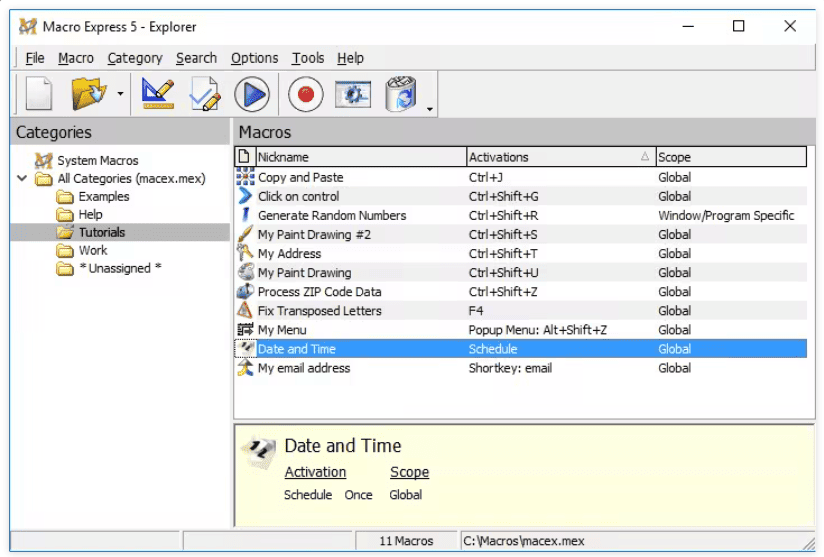Click the My email address macro icon
824x557 pixels.
tap(245, 368)
